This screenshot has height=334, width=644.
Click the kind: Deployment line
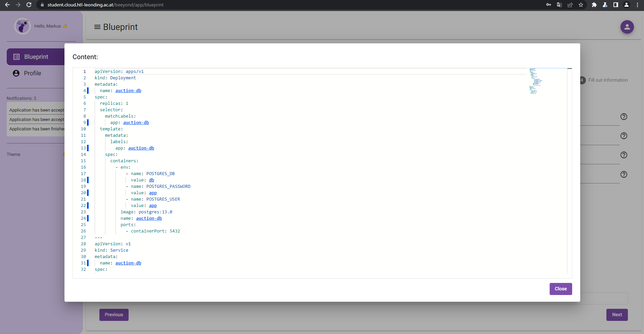tap(115, 78)
